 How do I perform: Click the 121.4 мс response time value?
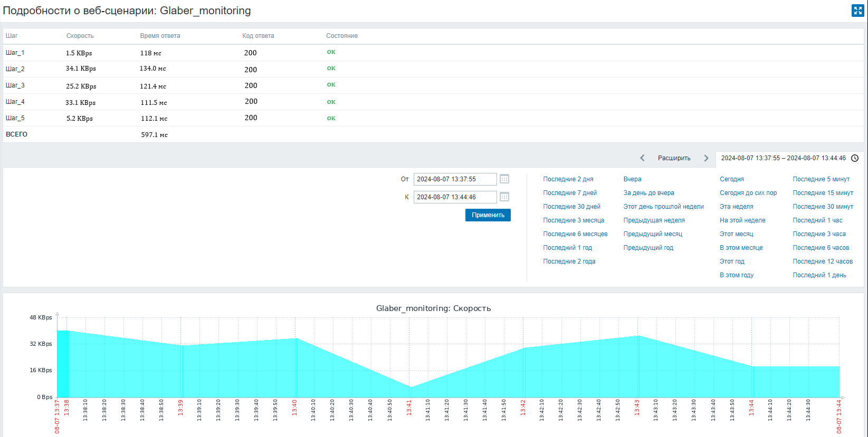point(153,86)
